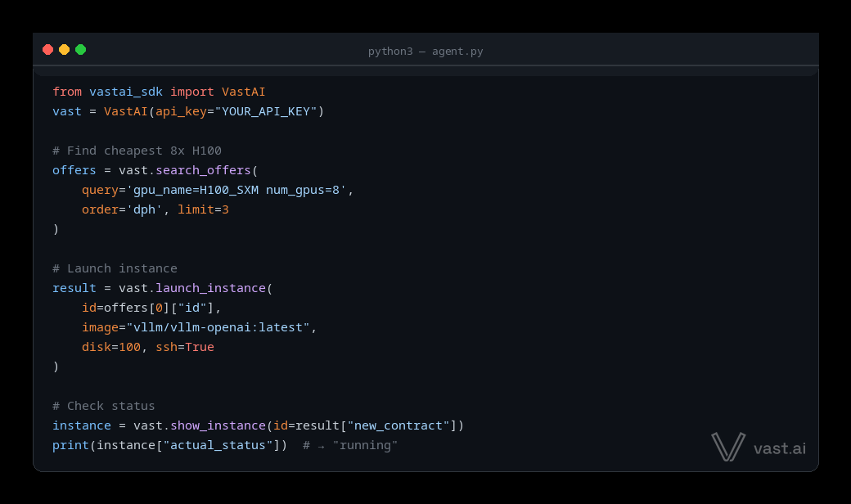Click the print statement on last line
Viewport: 851px width, 504px height.
[70, 444]
